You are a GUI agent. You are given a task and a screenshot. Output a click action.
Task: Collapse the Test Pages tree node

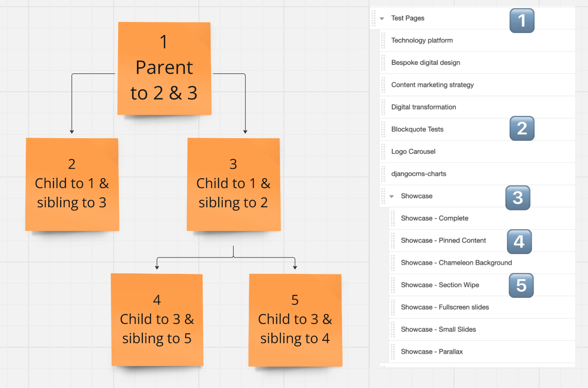point(382,18)
